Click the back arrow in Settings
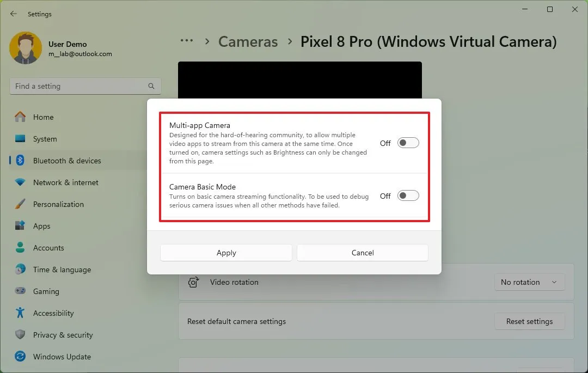 [x=14, y=14]
